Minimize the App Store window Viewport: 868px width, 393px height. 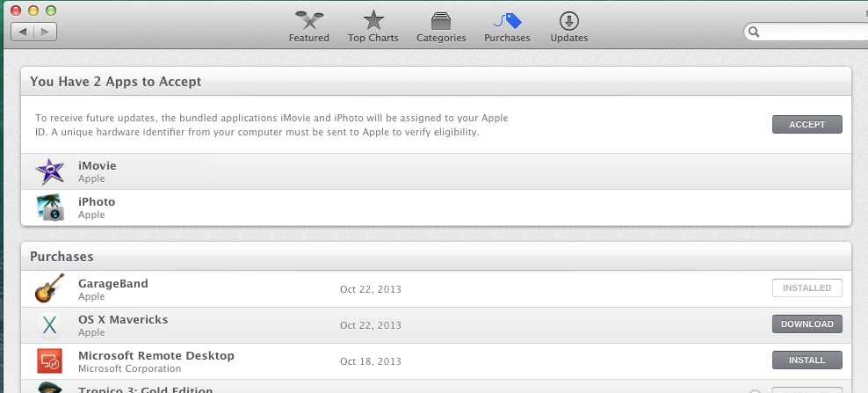33,11
